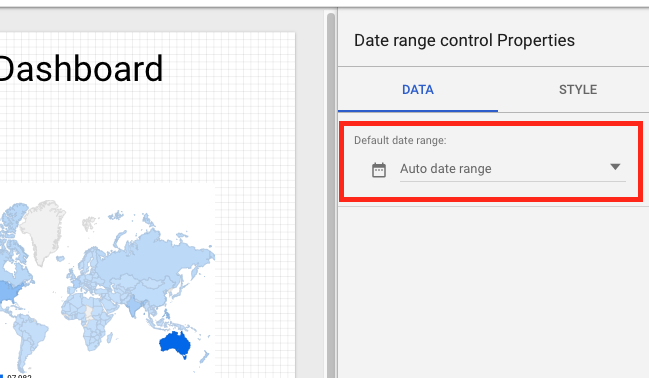The width and height of the screenshot is (649, 378).
Task: Switch to the STYLE tab
Action: [x=578, y=90]
